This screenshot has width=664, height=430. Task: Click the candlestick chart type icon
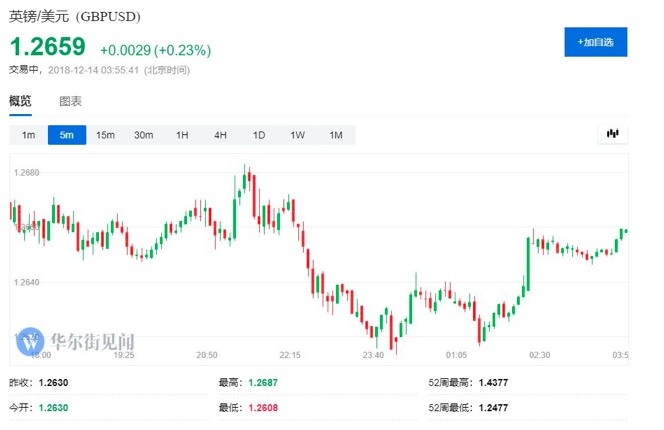(611, 134)
